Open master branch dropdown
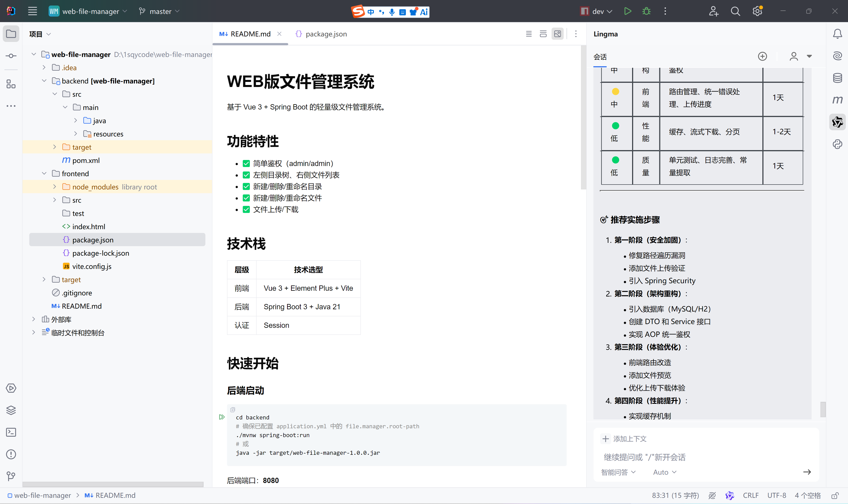This screenshot has width=848, height=504. tap(159, 11)
